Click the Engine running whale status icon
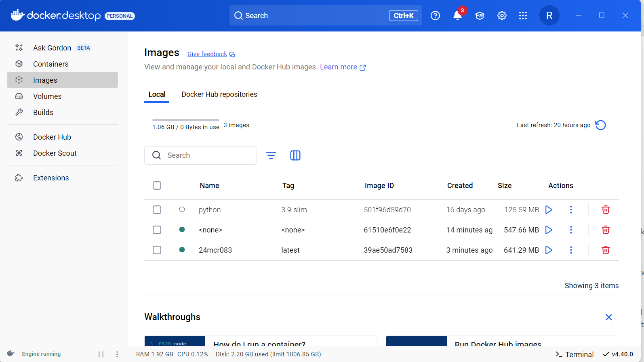Viewport: 644px width, 362px height. [x=11, y=354]
